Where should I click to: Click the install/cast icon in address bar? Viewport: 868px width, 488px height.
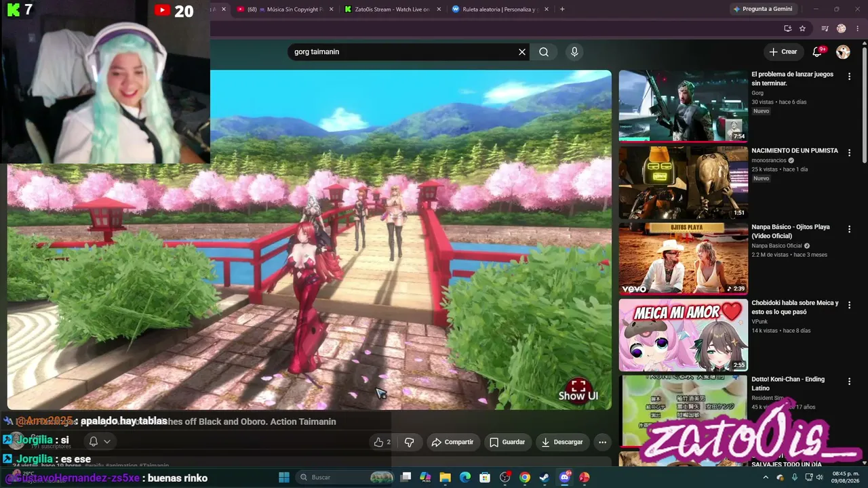tap(787, 28)
